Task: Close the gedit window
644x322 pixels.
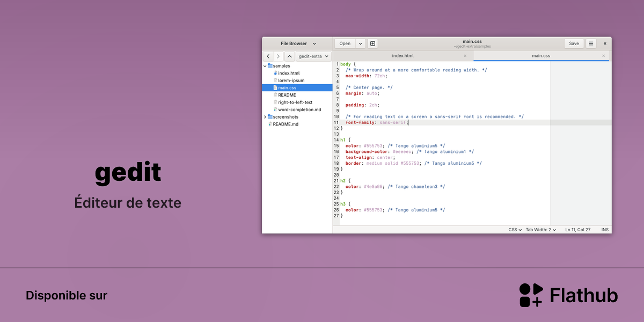Action: click(605, 43)
